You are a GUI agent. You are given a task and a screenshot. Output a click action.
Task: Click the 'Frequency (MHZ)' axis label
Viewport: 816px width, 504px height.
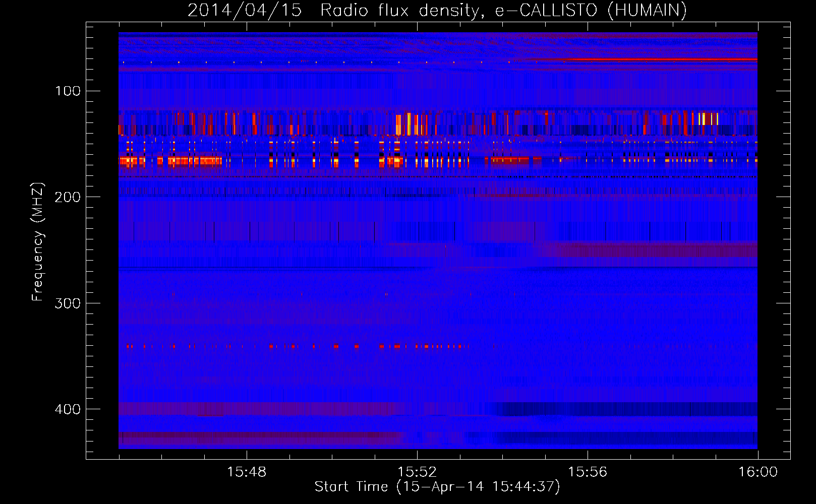tap(38, 242)
